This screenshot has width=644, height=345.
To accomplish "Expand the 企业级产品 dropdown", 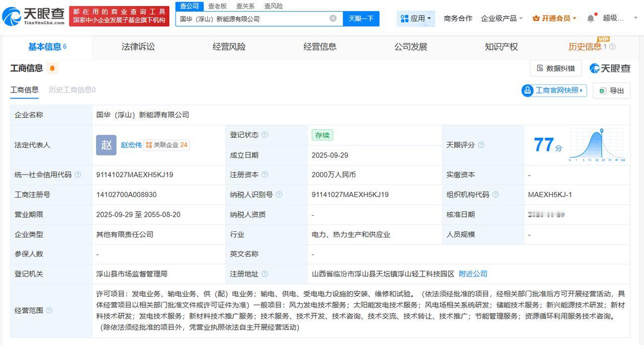I will pos(502,18).
